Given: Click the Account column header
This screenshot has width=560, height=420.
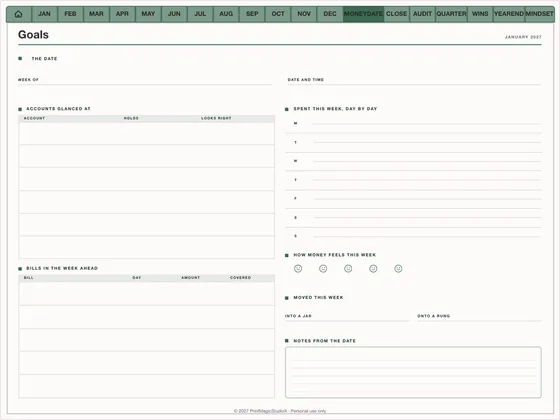Looking at the screenshot, I should pyautogui.click(x=34, y=118).
